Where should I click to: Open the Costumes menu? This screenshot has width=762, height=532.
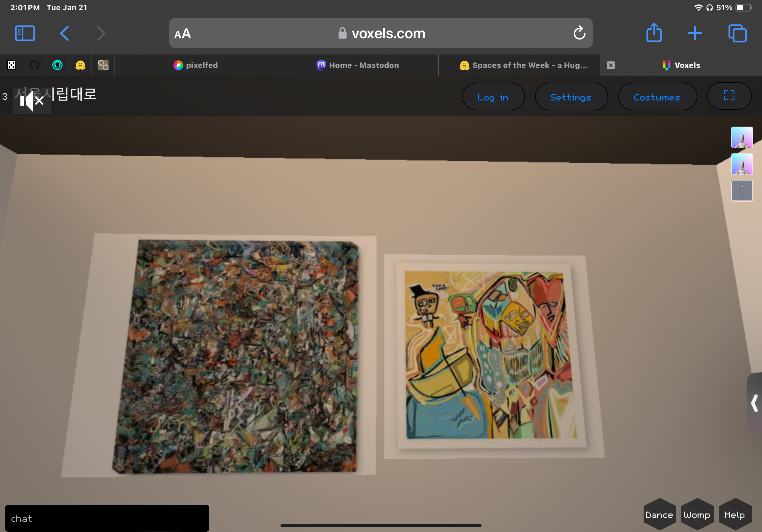[x=657, y=97]
